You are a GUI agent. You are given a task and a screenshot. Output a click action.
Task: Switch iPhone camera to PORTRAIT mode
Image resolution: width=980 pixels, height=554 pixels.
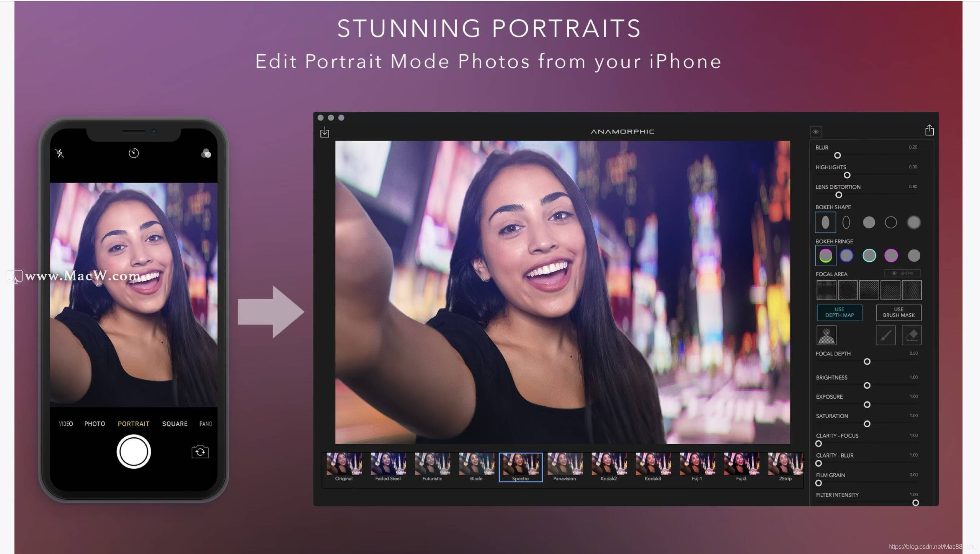[x=134, y=424]
